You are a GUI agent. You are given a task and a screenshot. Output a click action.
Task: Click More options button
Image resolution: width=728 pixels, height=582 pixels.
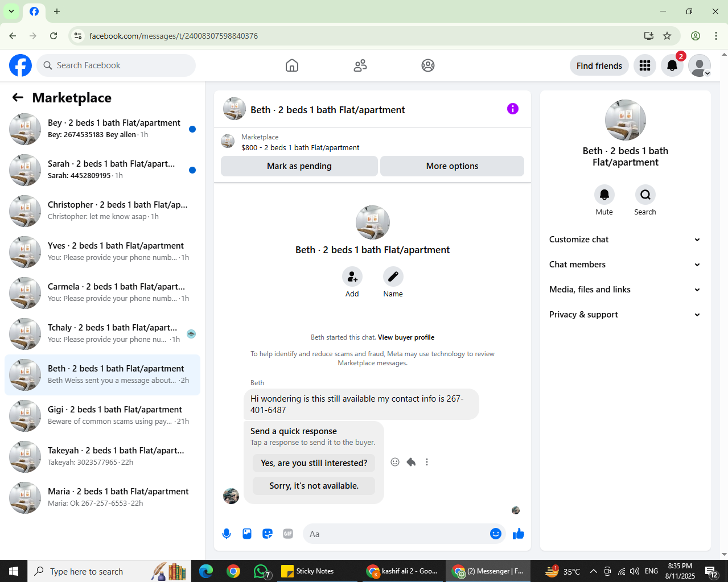(x=452, y=166)
